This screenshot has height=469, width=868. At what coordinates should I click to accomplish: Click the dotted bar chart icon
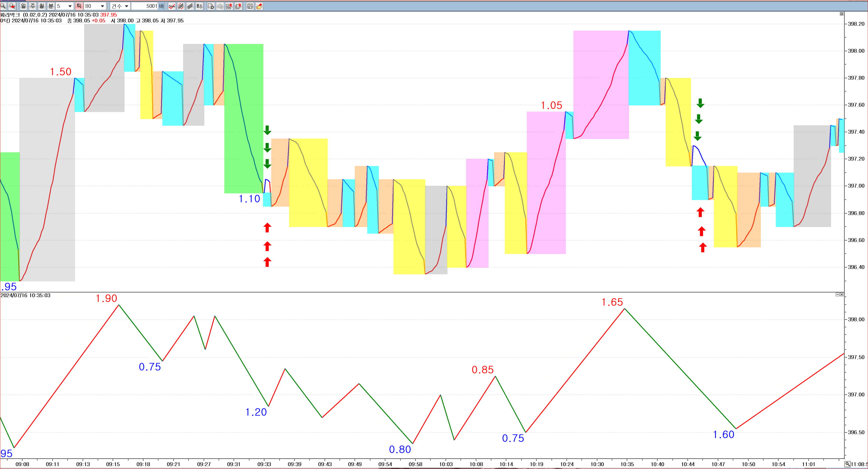tap(181, 6)
